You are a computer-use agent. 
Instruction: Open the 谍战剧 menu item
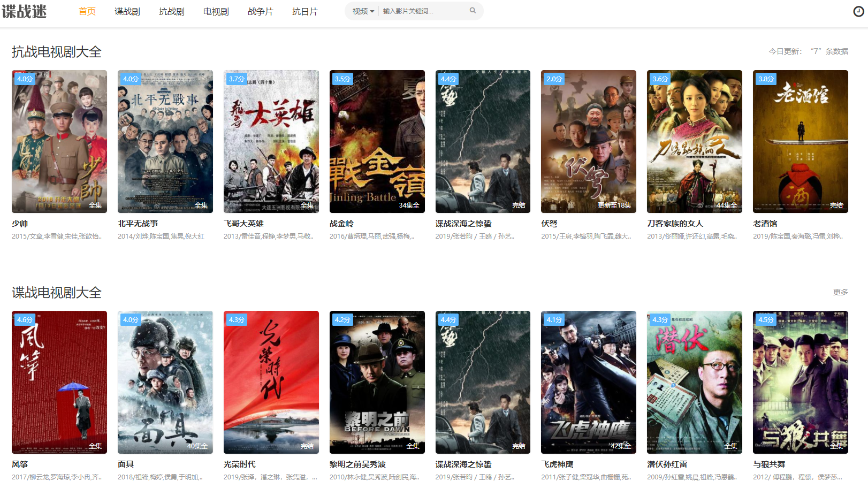coord(127,11)
